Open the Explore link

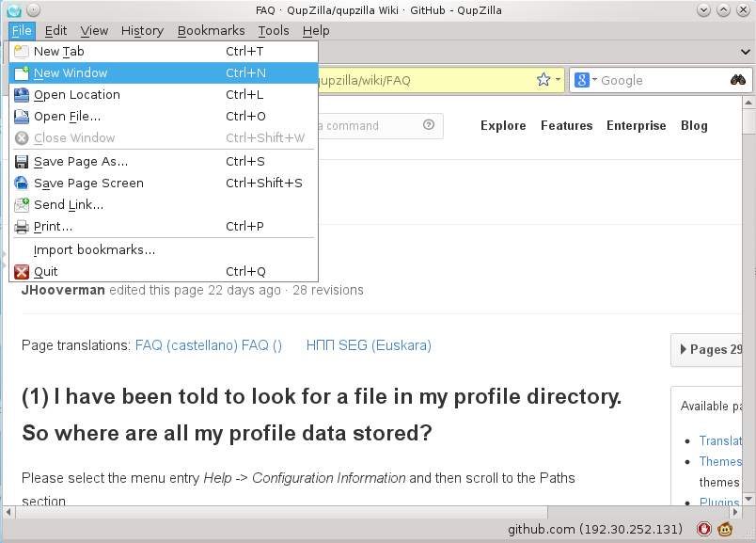(503, 125)
